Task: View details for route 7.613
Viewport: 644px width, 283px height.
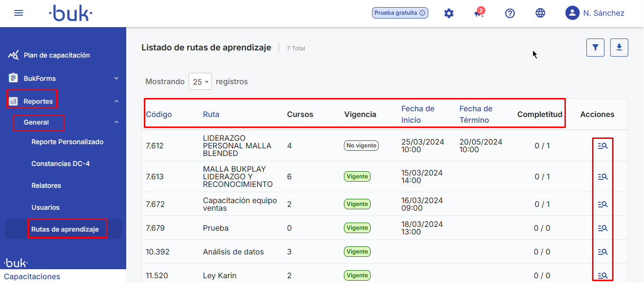Action: [x=603, y=176]
